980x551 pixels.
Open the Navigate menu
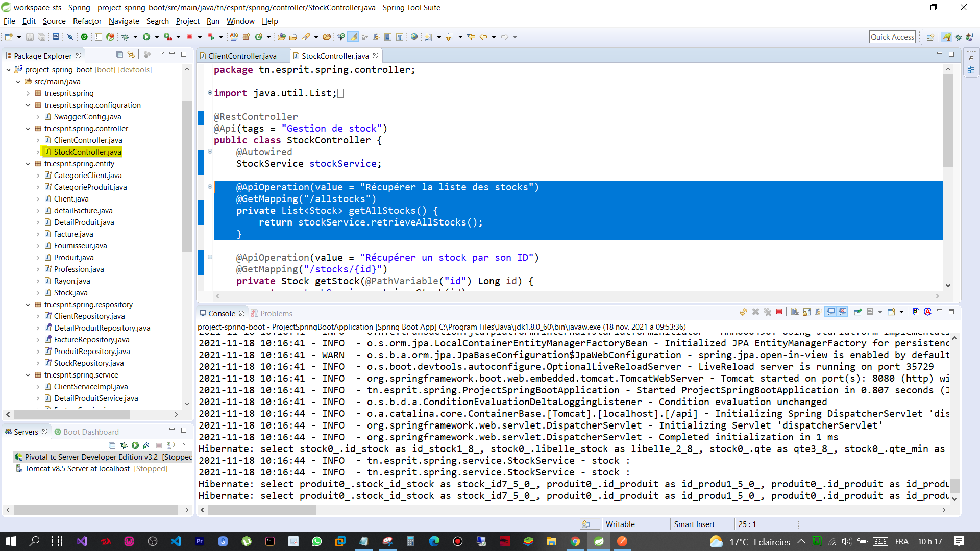[124, 21]
